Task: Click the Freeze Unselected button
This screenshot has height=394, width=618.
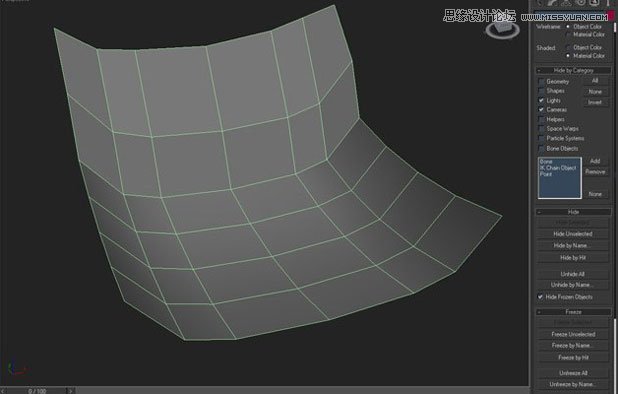Action: pyautogui.click(x=573, y=334)
